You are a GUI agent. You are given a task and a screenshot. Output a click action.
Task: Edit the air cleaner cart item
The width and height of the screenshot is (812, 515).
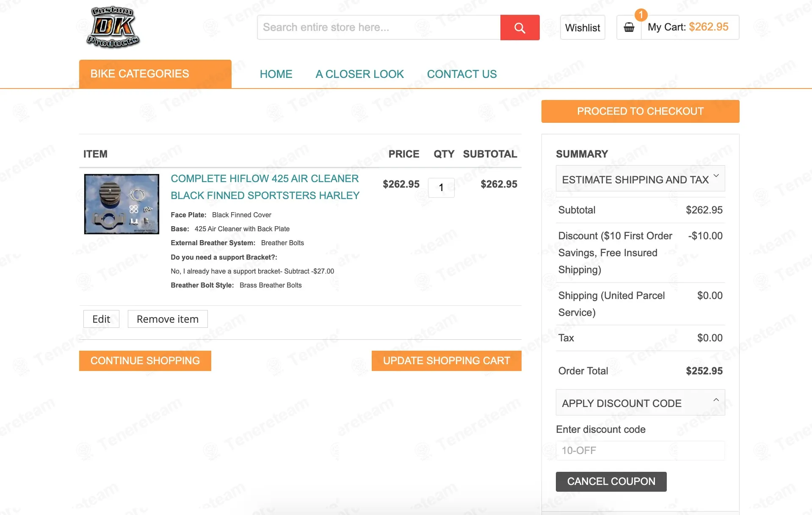pos(101,319)
